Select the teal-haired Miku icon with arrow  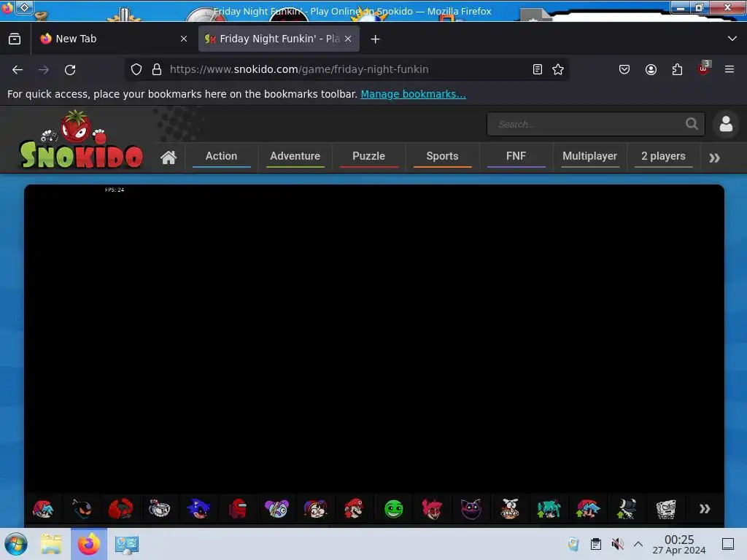point(549,508)
